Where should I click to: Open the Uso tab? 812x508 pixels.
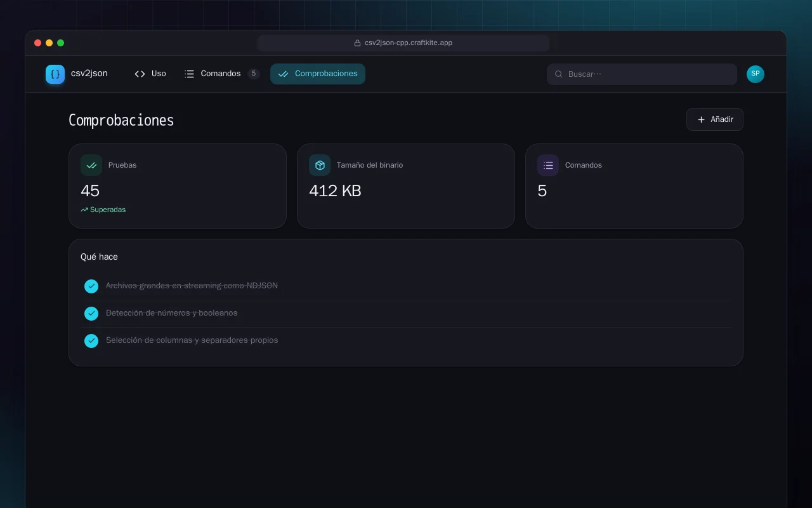tap(150, 74)
